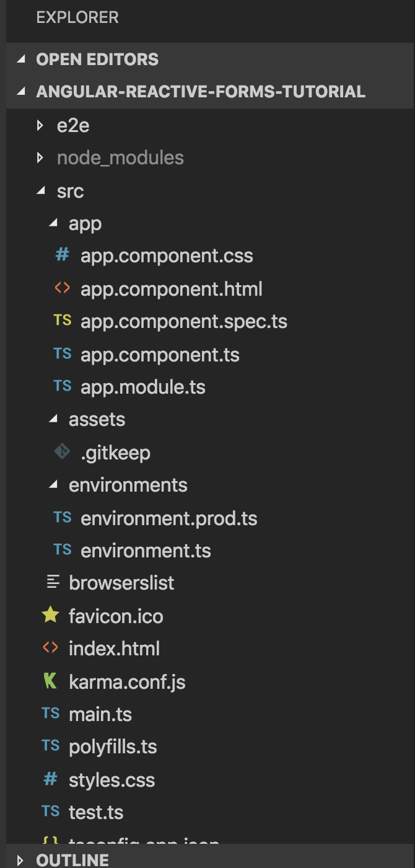Open app.module.ts file

click(x=143, y=387)
